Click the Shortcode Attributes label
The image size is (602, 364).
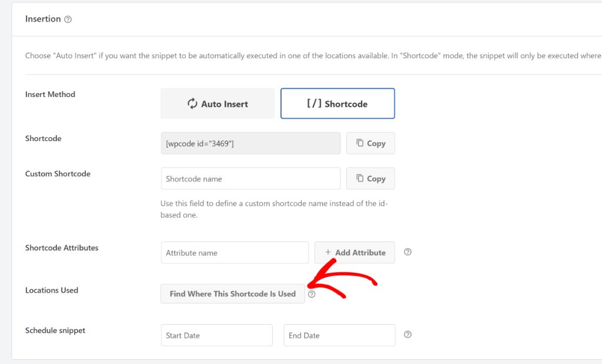[x=62, y=248]
